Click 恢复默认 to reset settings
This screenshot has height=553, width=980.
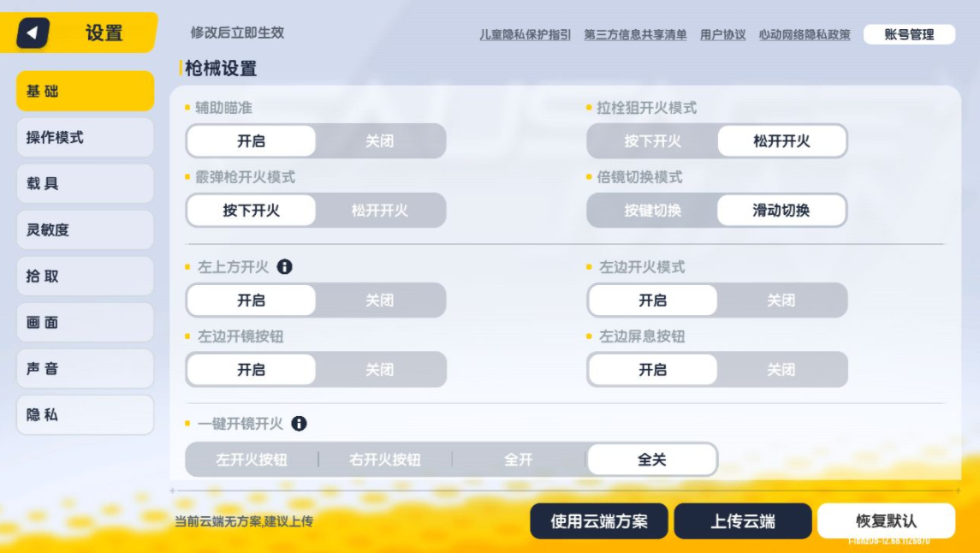886,521
